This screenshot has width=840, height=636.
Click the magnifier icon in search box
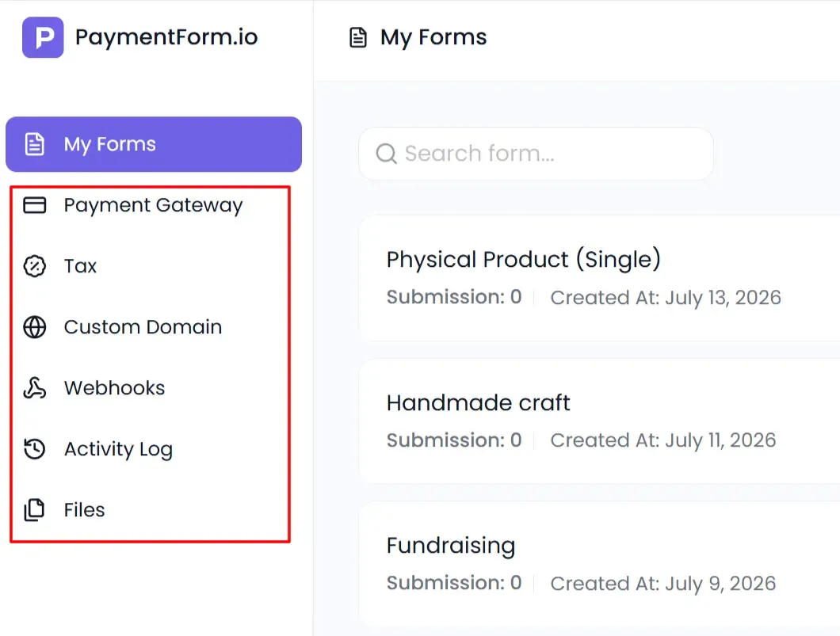(x=386, y=154)
